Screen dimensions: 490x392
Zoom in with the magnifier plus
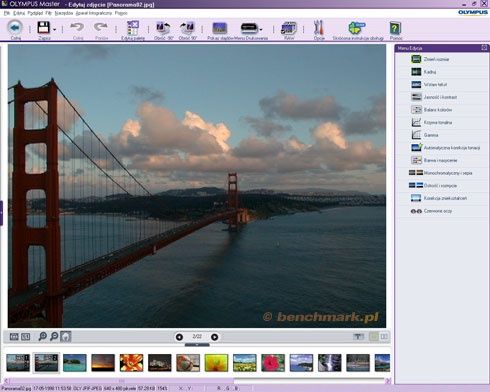pyautogui.click(x=42, y=336)
